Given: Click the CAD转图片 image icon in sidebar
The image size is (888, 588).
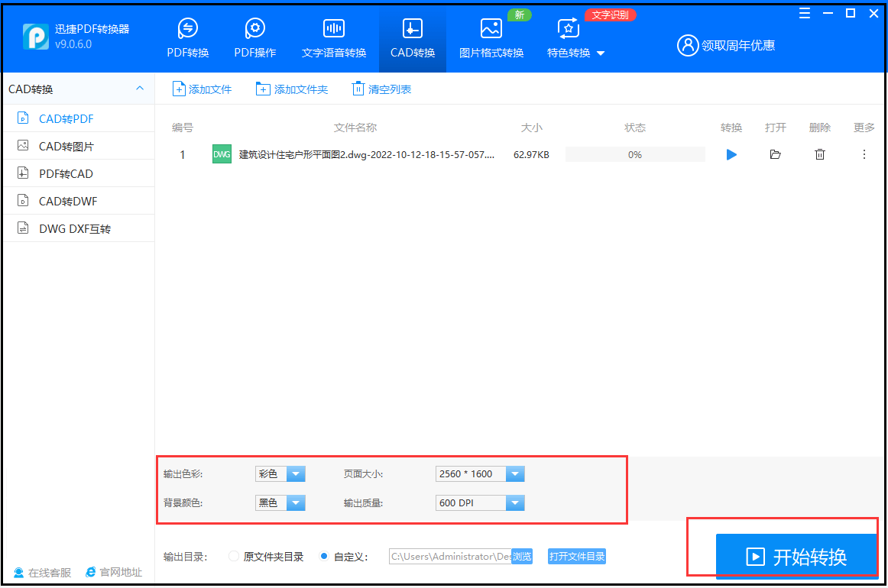Looking at the screenshot, I should tap(23, 145).
